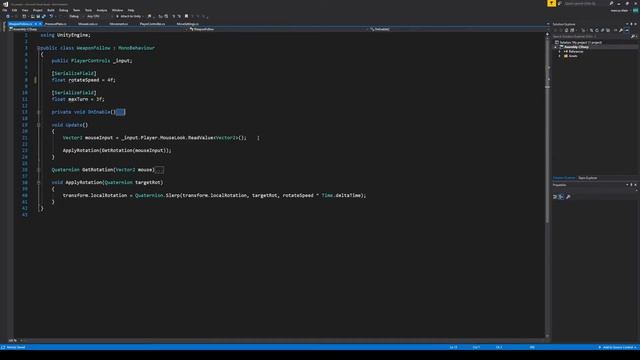Click the feedback icon beside Quick Launch
The image size is (640, 360).
560,3
